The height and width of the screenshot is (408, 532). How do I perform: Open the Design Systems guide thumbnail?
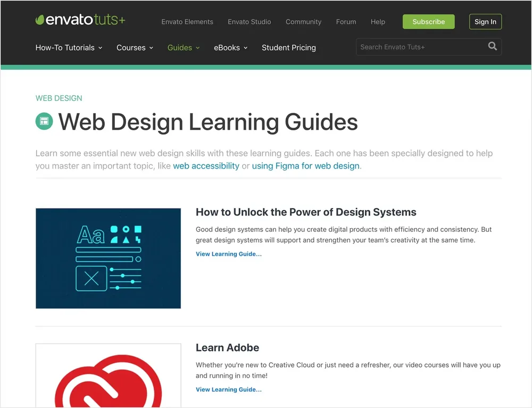(108, 259)
